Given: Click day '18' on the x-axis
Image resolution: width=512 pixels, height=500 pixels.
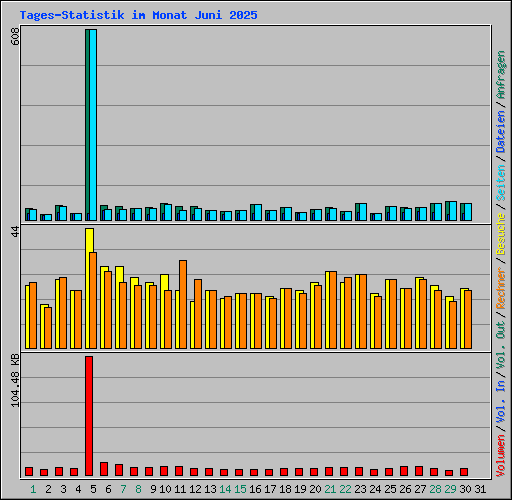Looking at the screenshot, I should (x=285, y=489).
